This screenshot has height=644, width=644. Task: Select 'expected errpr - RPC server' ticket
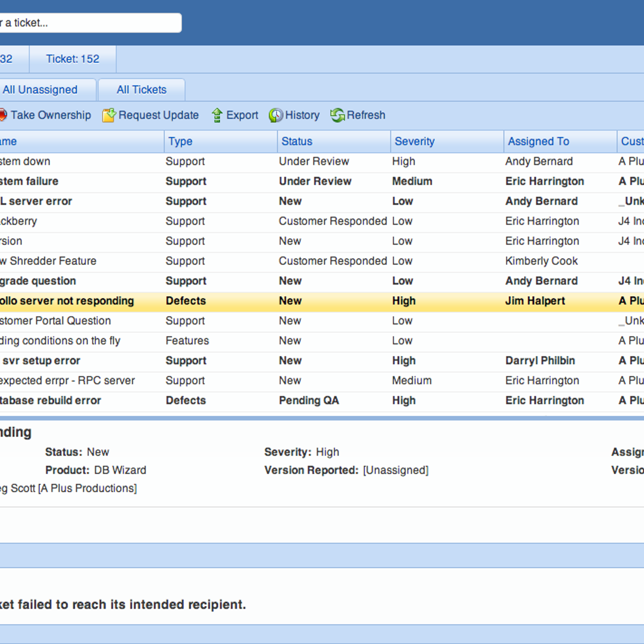[x=67, y=380]
